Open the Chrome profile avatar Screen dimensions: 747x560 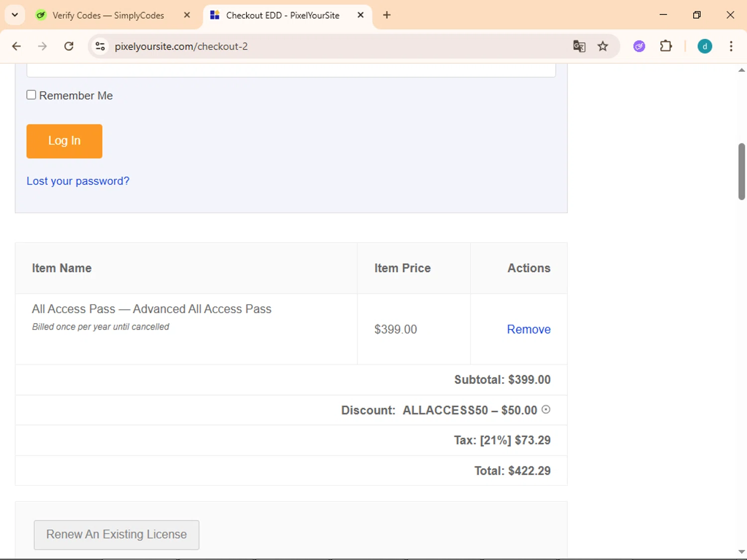point(705,46)
